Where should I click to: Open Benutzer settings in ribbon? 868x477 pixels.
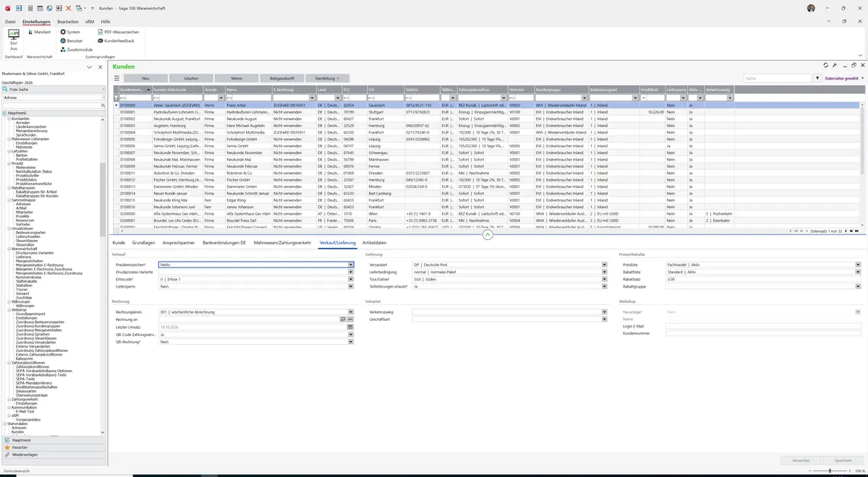point(70,41)
